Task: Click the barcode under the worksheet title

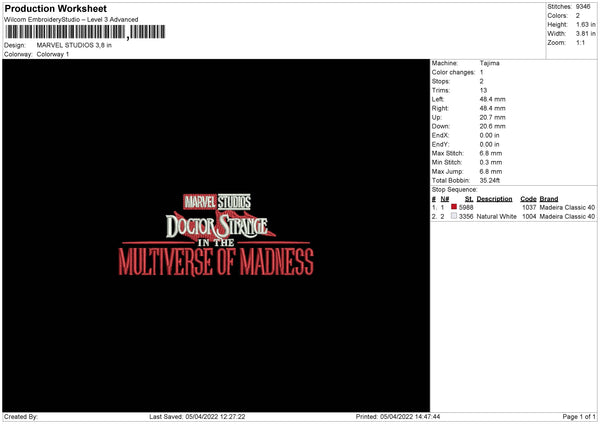Action: pyautogui.click(x=85, y=32)
